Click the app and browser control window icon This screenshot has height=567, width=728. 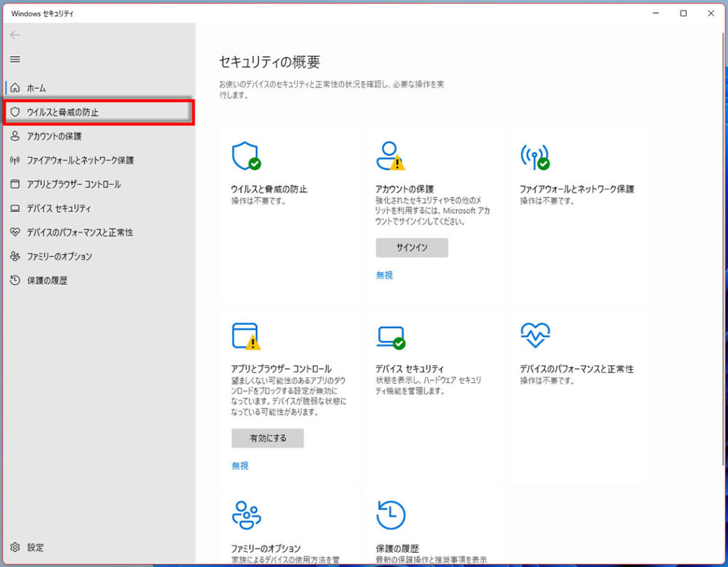(246, 335)
